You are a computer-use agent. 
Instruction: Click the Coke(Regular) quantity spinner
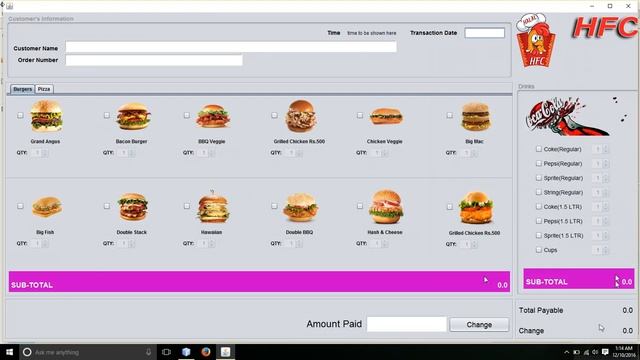[600, 149]
